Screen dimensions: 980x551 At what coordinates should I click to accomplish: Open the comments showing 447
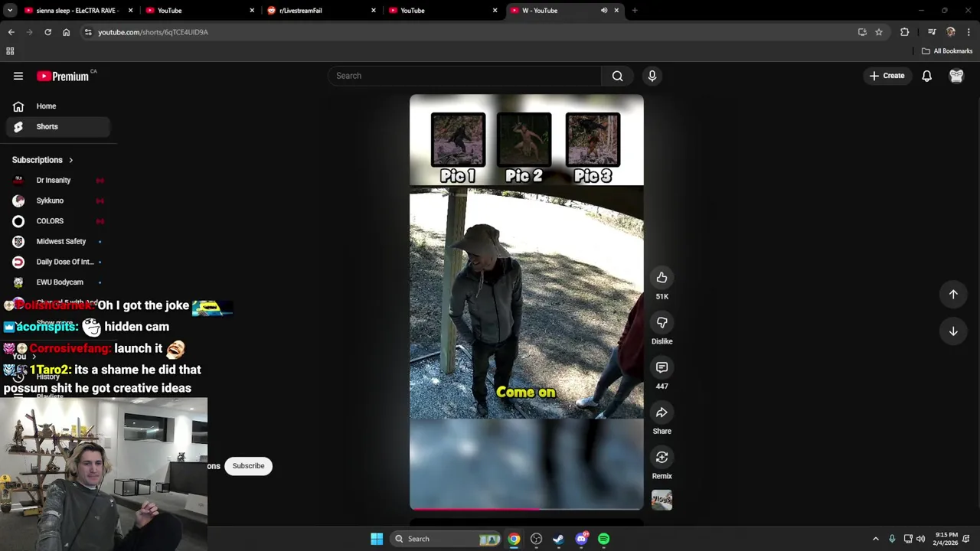click(661, 367)
